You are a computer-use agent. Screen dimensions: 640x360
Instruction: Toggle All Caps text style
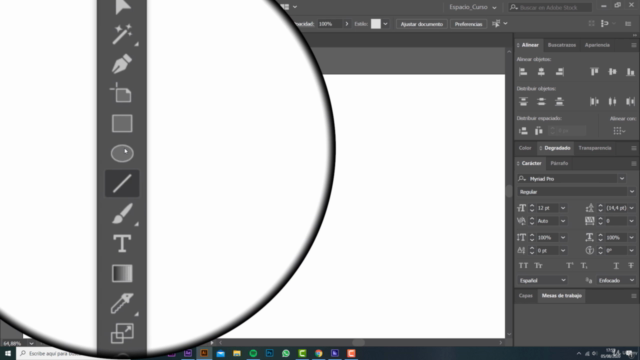coord(523,266)
